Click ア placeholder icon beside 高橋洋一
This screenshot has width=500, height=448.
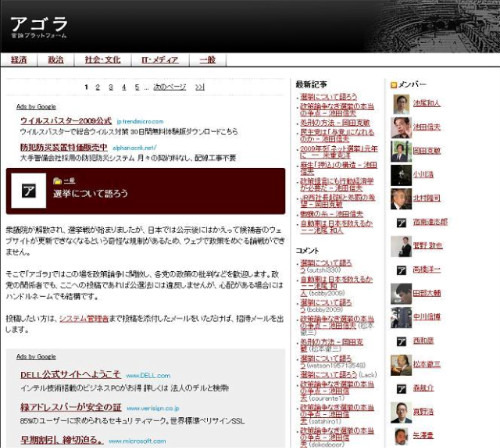point(401,270)
